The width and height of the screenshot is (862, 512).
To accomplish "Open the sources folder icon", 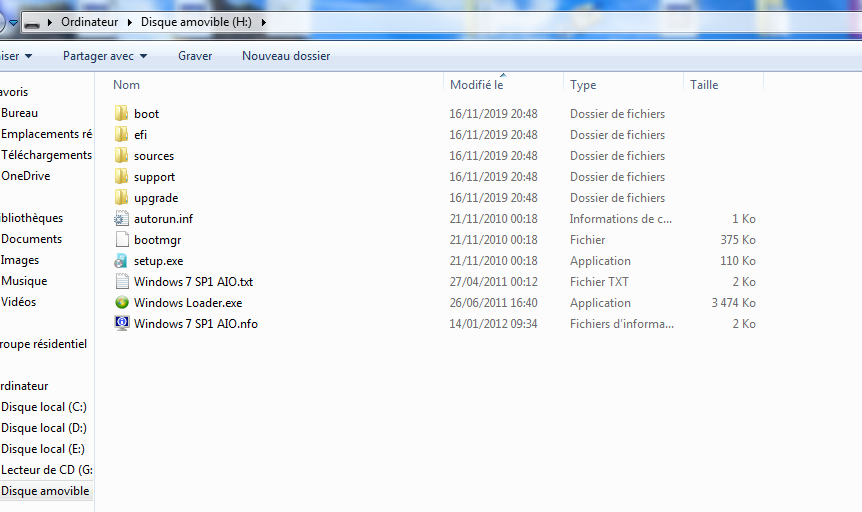I will (x=122, y=156).
